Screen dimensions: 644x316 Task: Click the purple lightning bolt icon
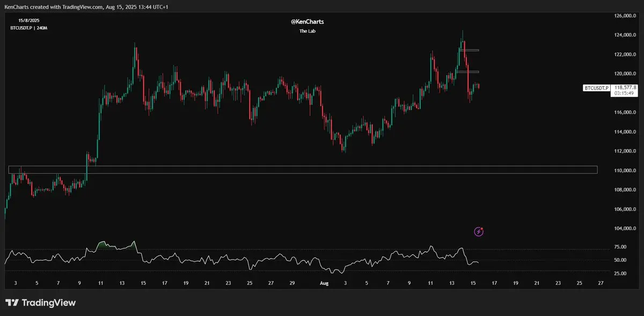[479, 232]
